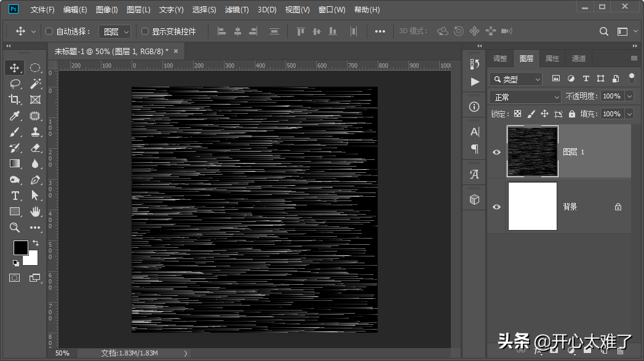Switch to the 属性 tab
The width and height of the screenshot is (644, 361).
click(x=552, y=58)
